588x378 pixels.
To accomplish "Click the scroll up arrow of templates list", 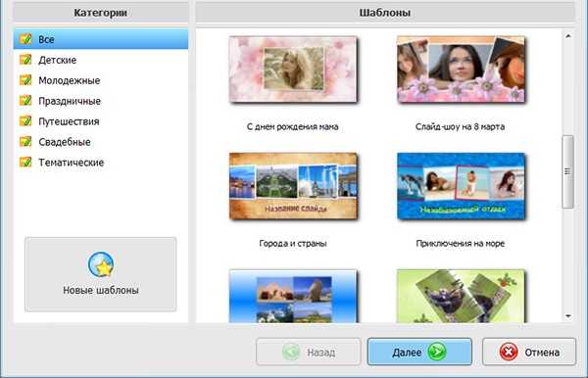I will pos(568,36).
